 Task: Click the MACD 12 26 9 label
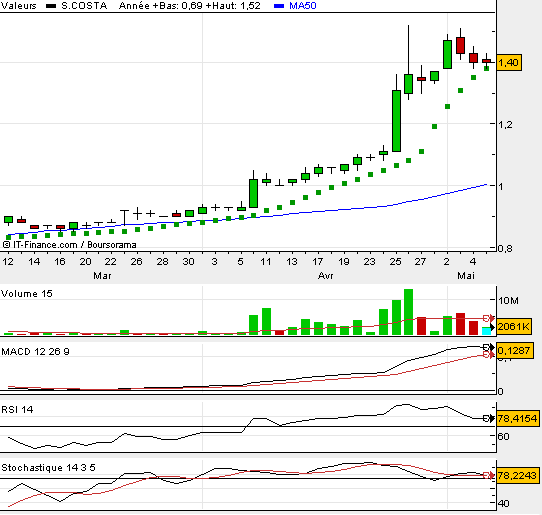(35, 352)
